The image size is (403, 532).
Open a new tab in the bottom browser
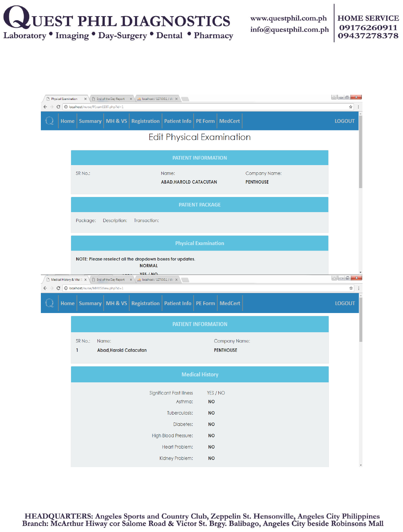tap(185, 280)
